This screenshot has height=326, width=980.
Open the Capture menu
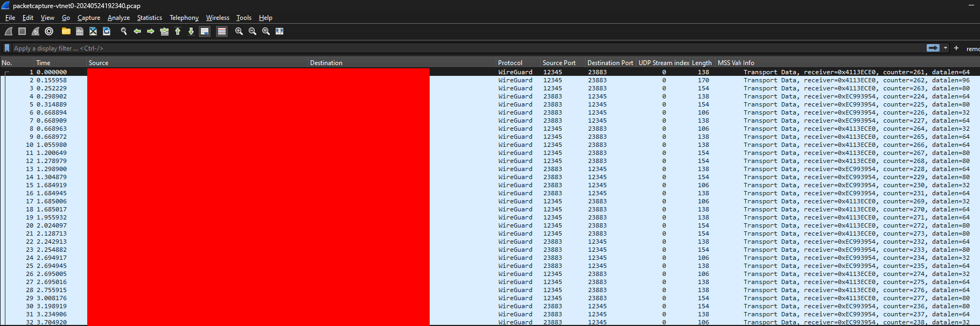[89, 18]
